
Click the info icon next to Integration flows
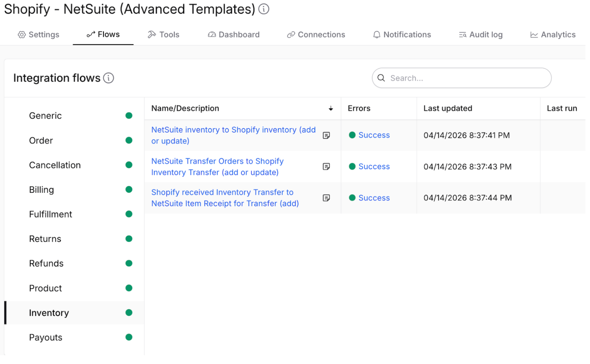click(x=109, y=78)
